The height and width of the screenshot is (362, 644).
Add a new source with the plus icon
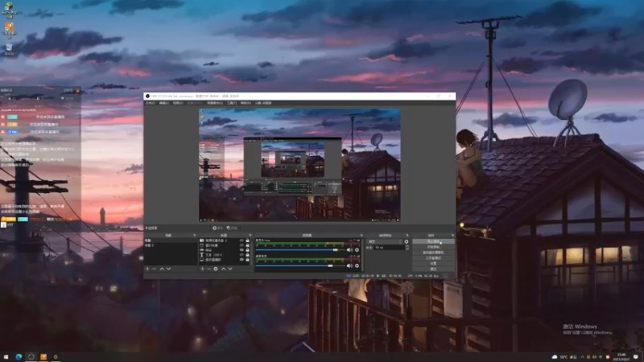coord(203,269)
